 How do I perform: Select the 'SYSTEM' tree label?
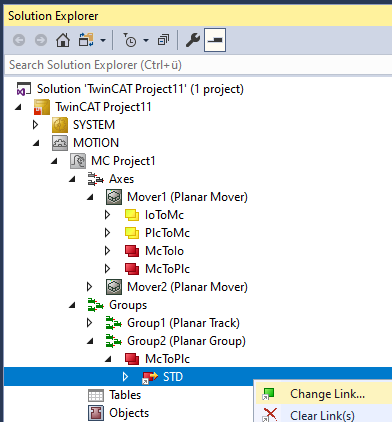94,125
